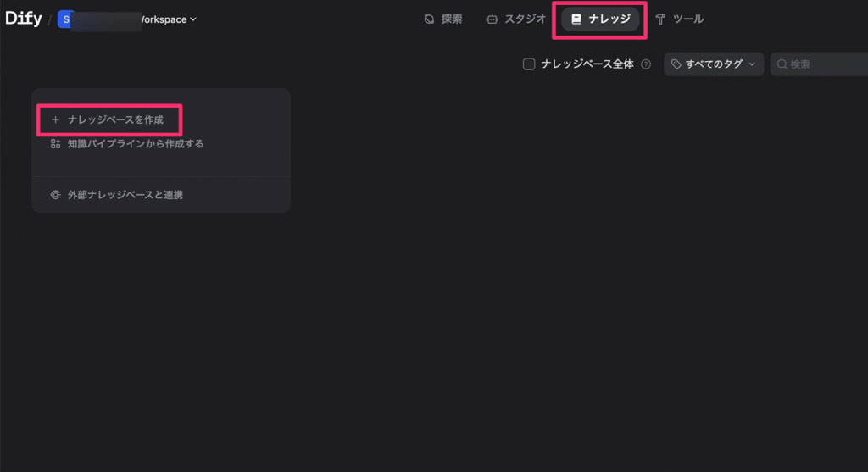Click the robot icon beside スタジオ
This screenshot has height=472, width=868.
[x=492, y=19]
